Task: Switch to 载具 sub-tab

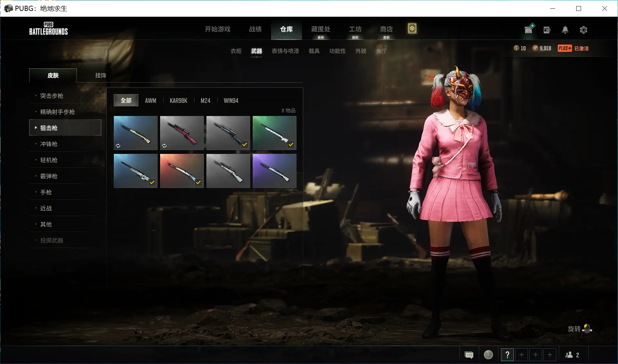Action: (x=314, y=51)
